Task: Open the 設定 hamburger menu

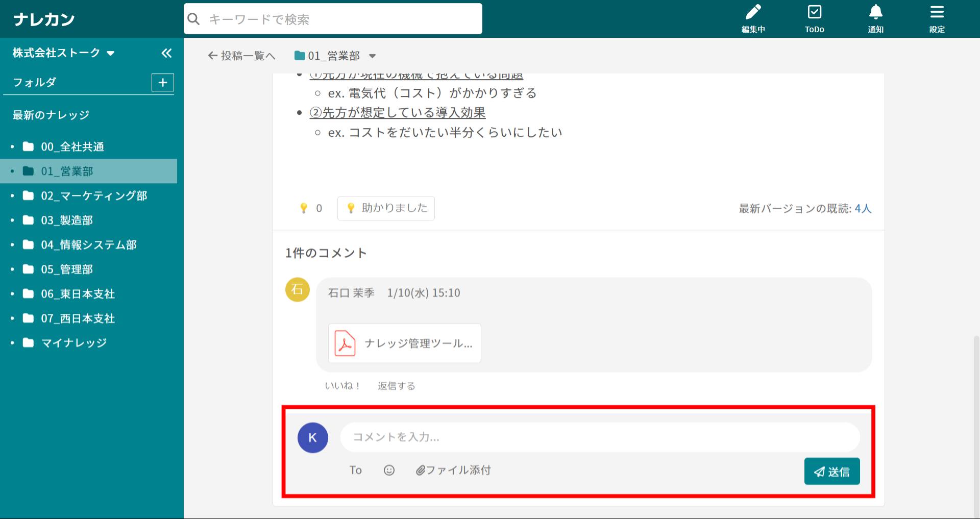Action: tap(937, 18)
